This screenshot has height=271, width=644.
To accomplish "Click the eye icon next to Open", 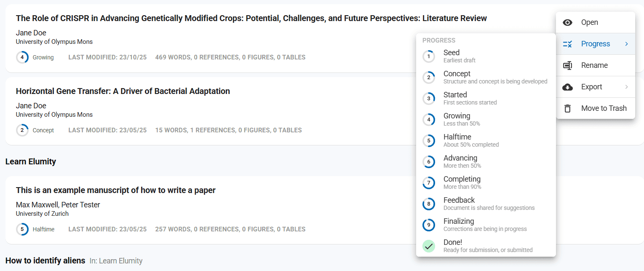I will point(567,23).
